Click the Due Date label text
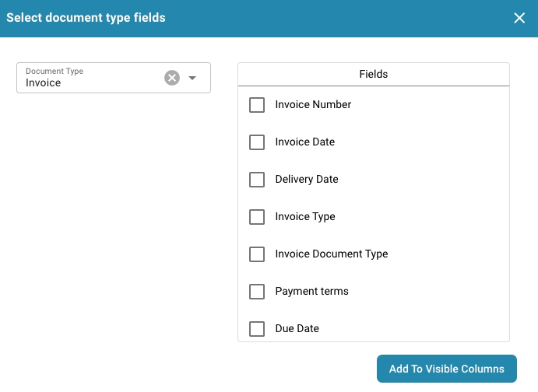538x392 pixels. (x=297, y=328)
